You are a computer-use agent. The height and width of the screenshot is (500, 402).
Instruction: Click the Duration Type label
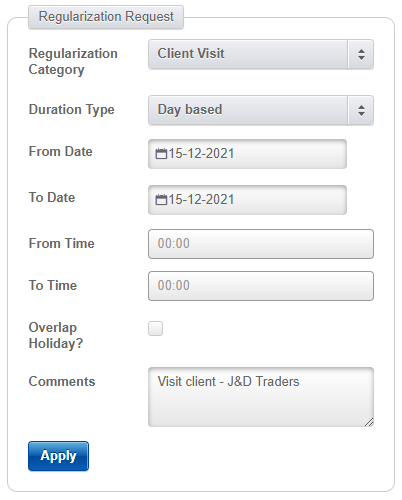pos(71,110)
